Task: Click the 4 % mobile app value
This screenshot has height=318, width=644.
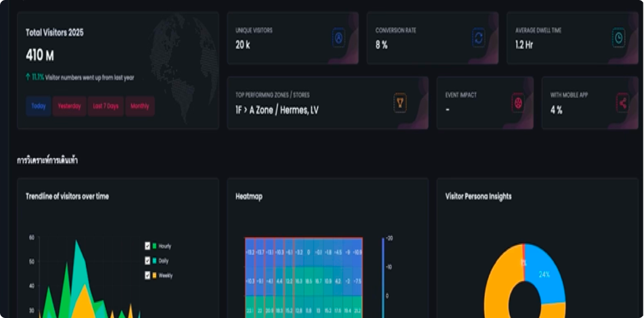Action: (x=557, y=110)
